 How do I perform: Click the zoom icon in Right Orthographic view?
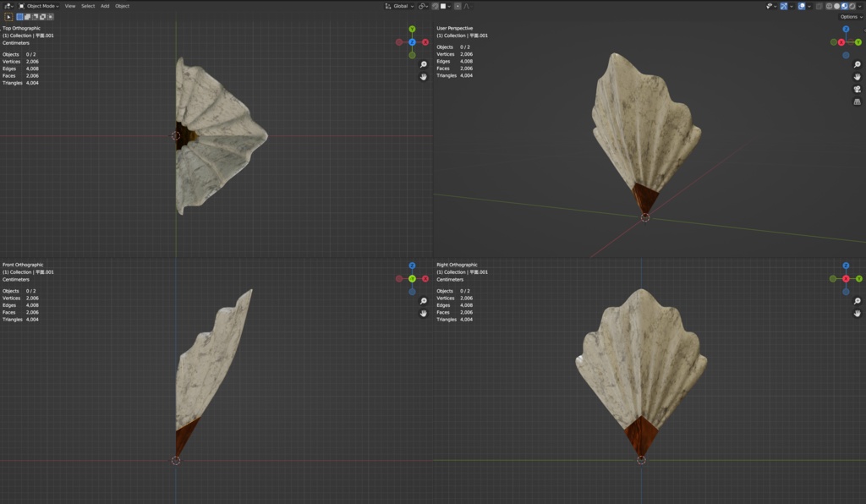[858, 301]
